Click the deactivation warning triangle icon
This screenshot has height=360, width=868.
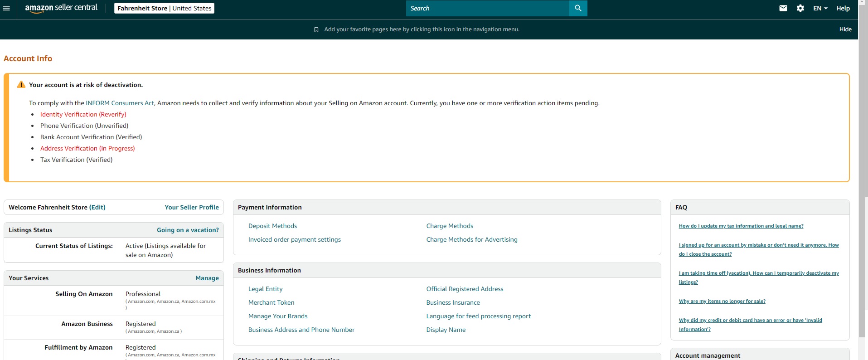click(21, 85)
